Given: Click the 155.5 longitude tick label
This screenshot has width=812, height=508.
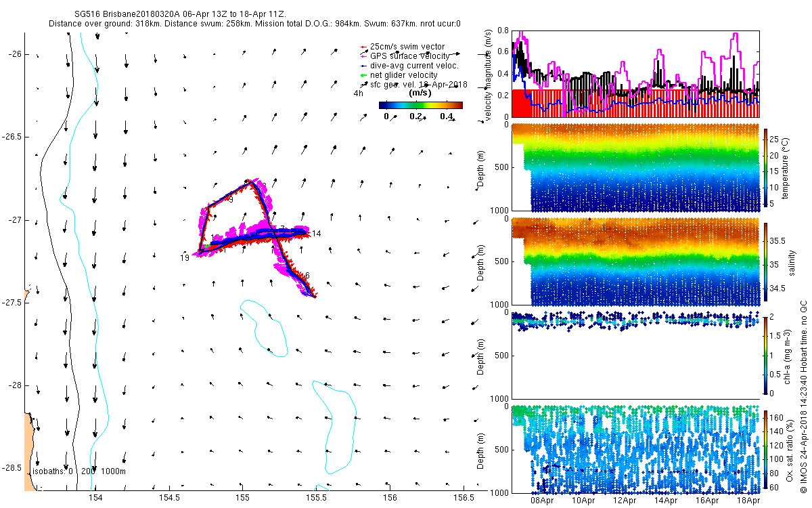Looking at the screenshot, I should tap(316, 499).
